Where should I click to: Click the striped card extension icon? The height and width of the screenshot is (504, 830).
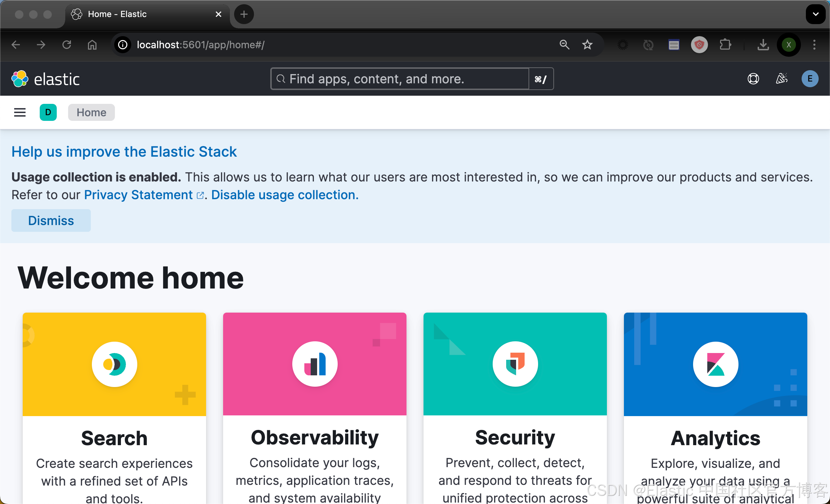(x=674, y=45)
